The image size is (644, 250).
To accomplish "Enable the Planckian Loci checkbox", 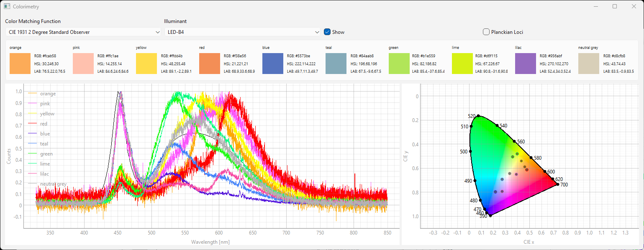I will click(x=486, y=32).
